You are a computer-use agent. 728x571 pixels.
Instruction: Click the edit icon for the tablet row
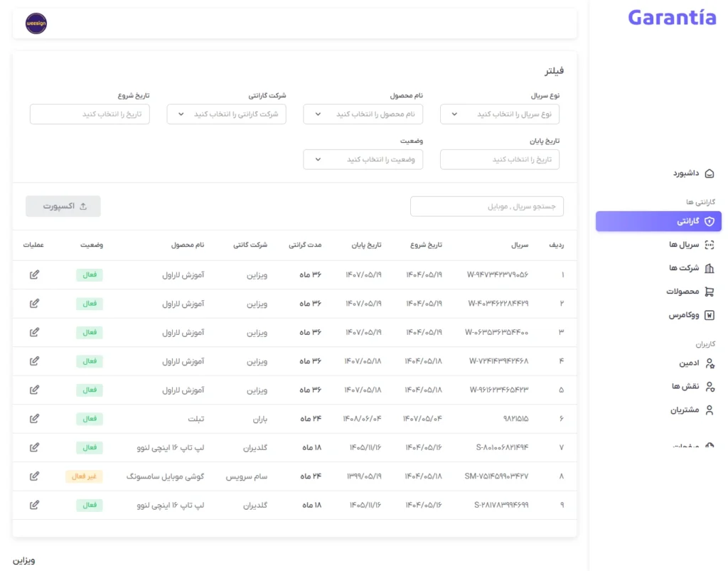(x=34, y=419)
